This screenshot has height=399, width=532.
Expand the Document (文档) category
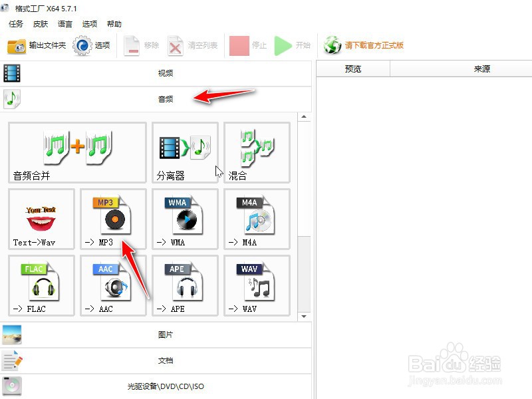pos(165,359)
